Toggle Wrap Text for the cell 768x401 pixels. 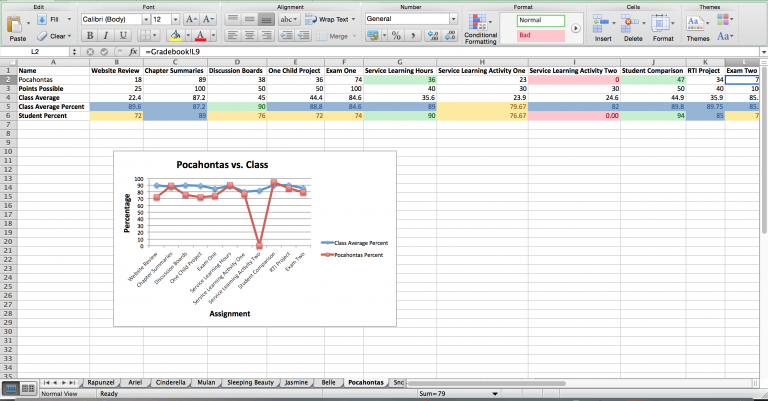point(327,19)
